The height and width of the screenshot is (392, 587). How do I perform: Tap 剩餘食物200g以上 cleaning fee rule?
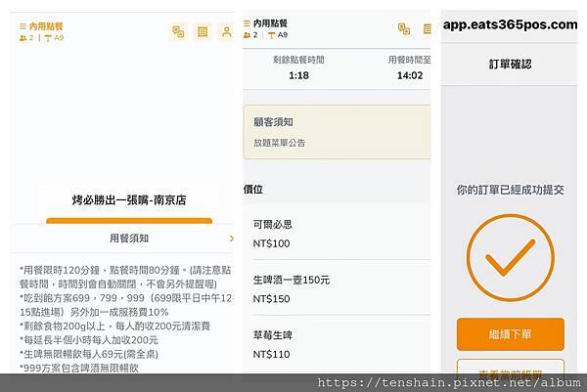point(116,327)
